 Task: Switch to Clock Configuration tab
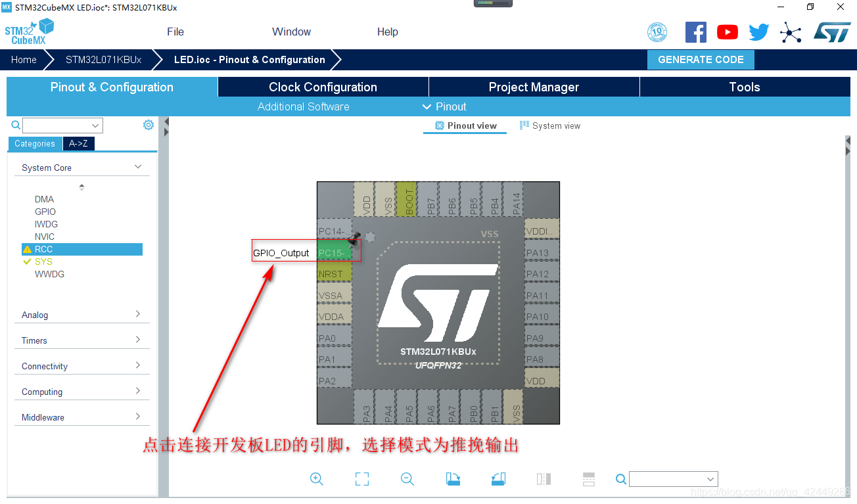coord(323,87)
